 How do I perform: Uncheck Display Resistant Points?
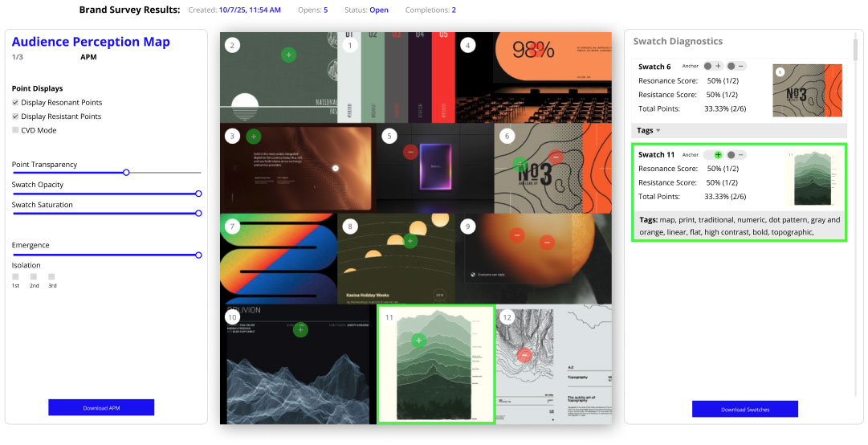point(15,116)
